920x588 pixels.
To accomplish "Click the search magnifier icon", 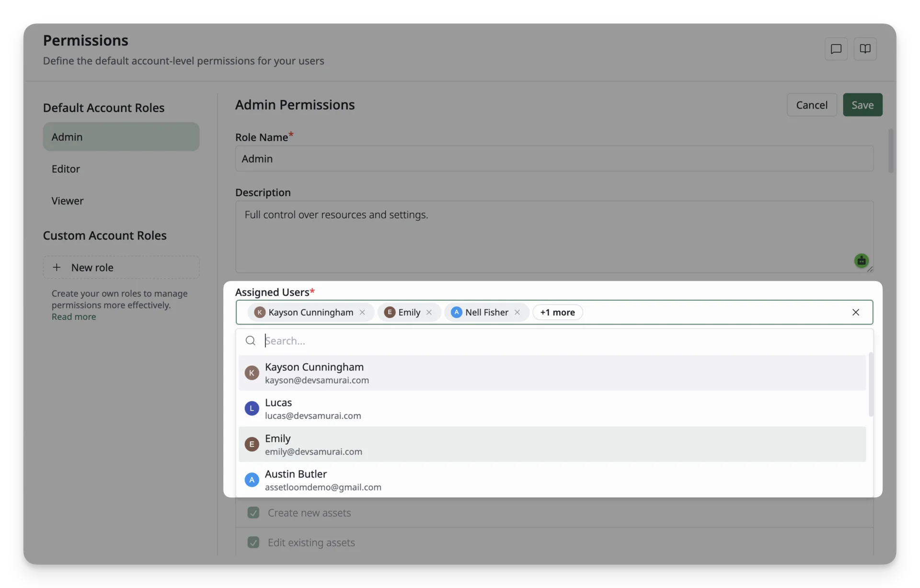I will coord(250,340).
